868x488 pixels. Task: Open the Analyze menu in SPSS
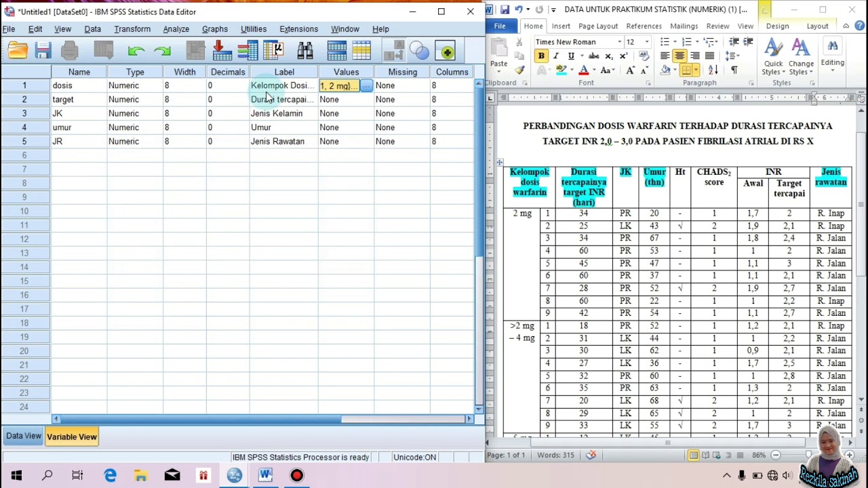(x=176, y=29)
